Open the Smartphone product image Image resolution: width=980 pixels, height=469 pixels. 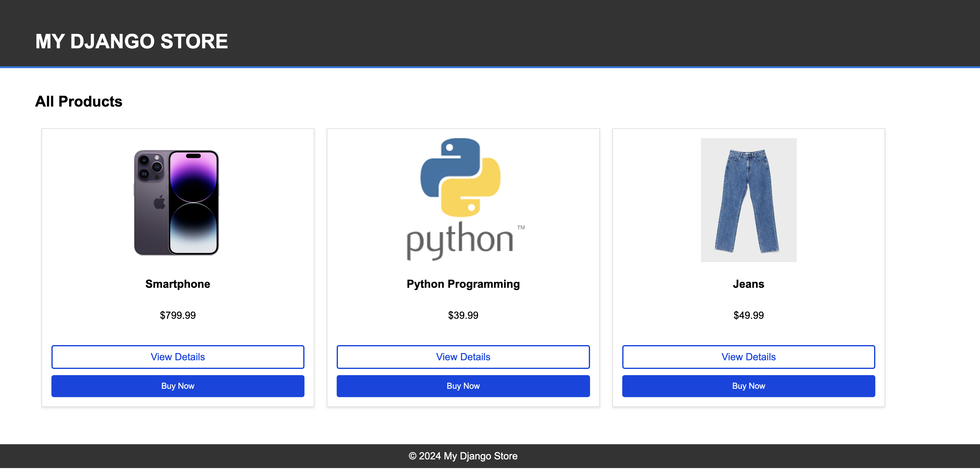(x=177, y=200)
